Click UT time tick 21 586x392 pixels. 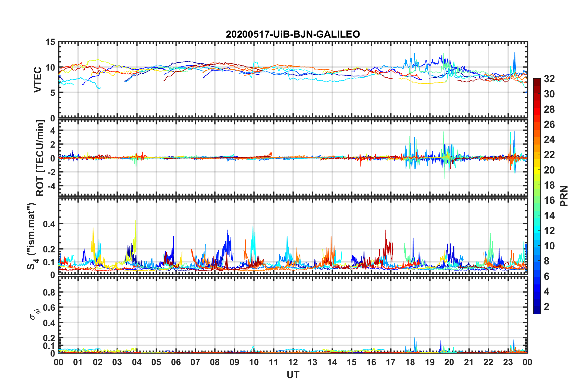[469, 362]
